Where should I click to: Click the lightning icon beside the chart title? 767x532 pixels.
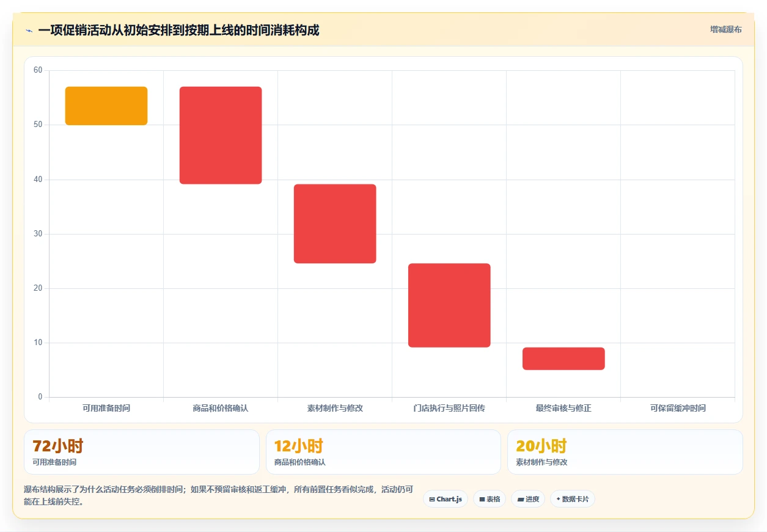[x=29, y=30]
